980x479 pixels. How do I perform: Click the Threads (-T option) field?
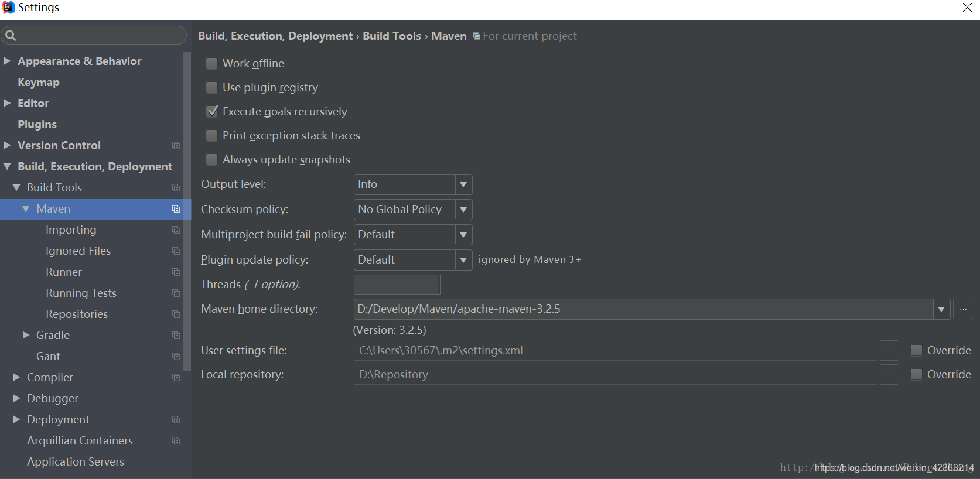point(397,285)
